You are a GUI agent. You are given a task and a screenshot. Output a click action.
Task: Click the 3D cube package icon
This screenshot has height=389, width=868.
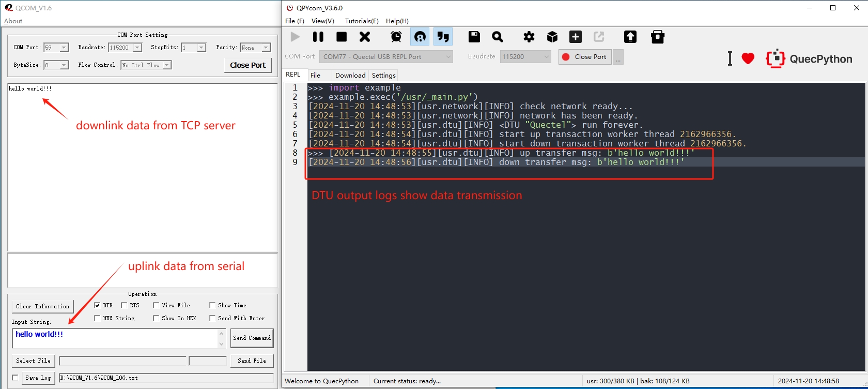point(552,37)
